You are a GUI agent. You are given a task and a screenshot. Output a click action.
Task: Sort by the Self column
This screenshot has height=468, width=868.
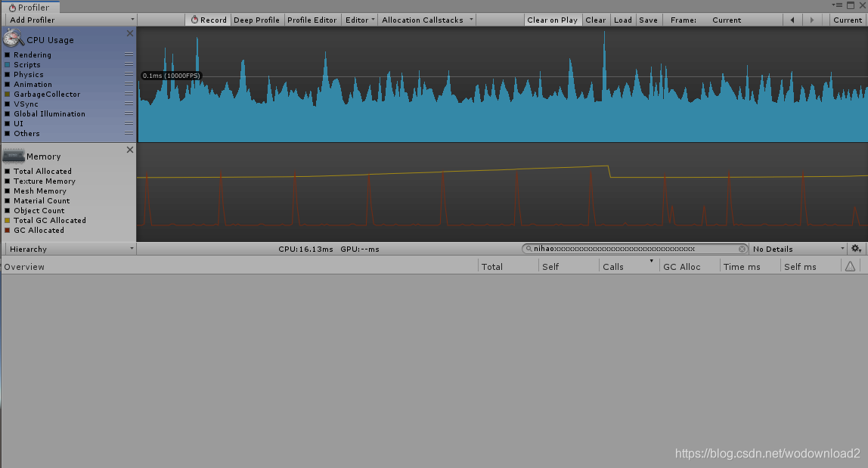tap(569, 266)
